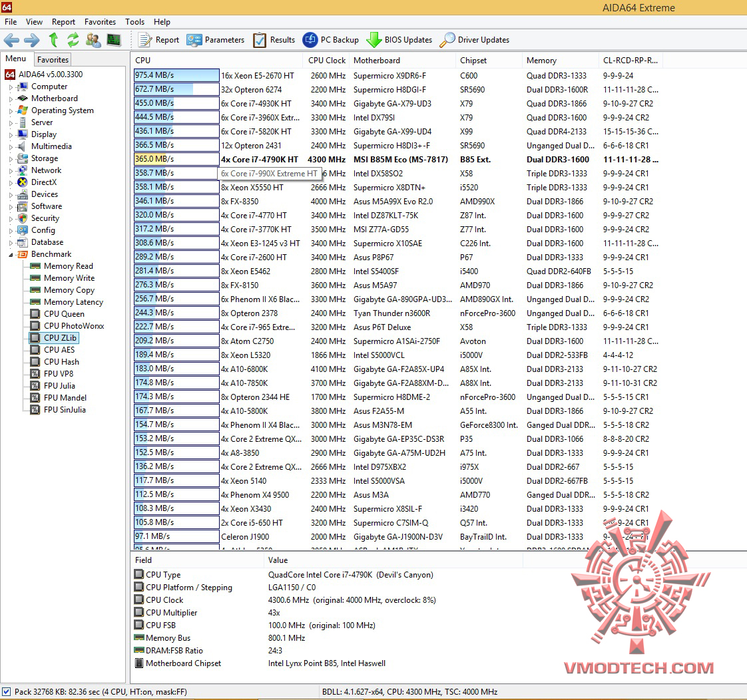Open the Memory Write benchmark
This screenshot has width=747, height=700.
click(x=63, y=278)
